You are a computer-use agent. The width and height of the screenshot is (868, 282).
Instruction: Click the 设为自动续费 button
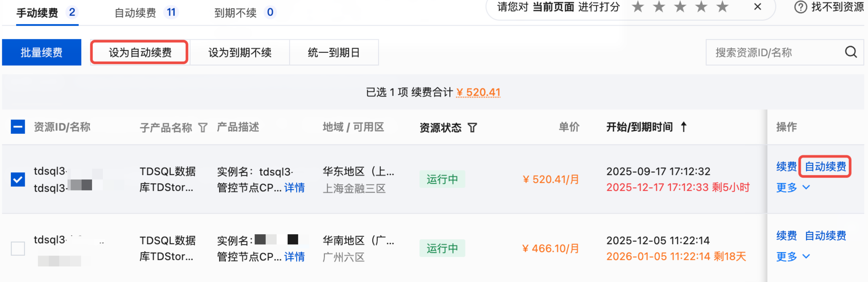(x=140, y=52)
